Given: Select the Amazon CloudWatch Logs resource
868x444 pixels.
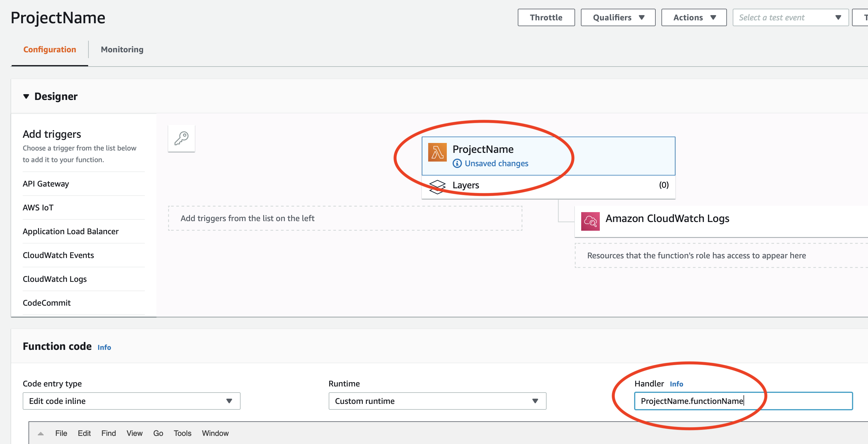Looking at the screenshot, I should pos(721,221).
